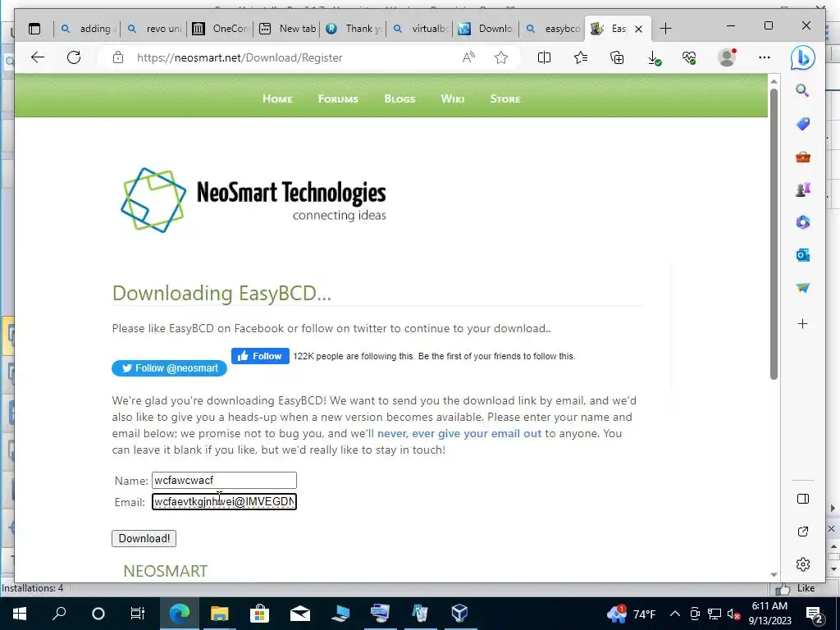Switch to the 'virtualb' tab
The height and width of the screenshot is (630, 840).
click(x=420, y=29)
